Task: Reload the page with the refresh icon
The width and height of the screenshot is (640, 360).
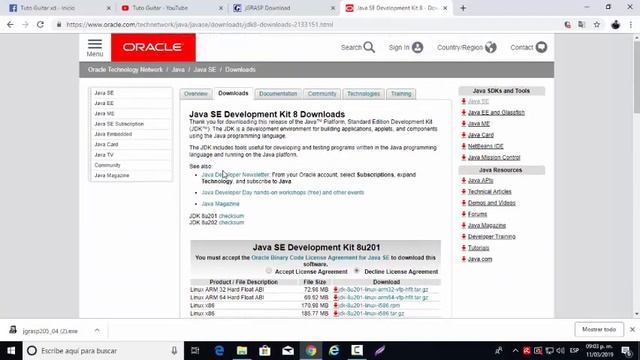Action: point(40,24)
